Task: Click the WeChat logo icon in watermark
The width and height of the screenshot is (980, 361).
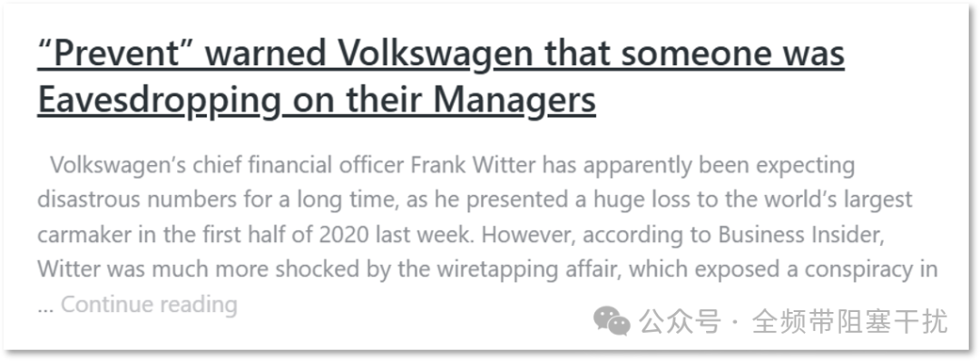Action: pyautogui.click(x=612, y=321)
